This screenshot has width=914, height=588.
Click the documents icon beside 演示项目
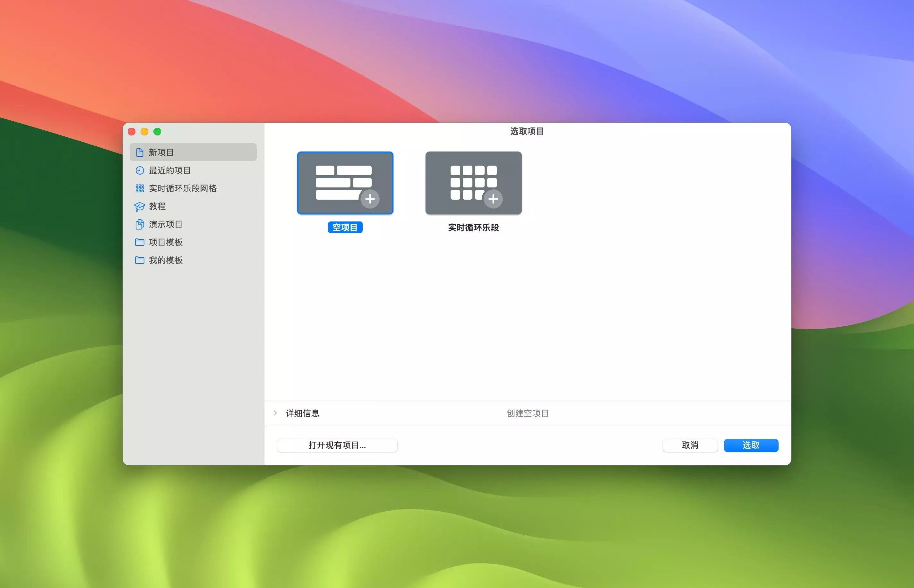point(140,224)
